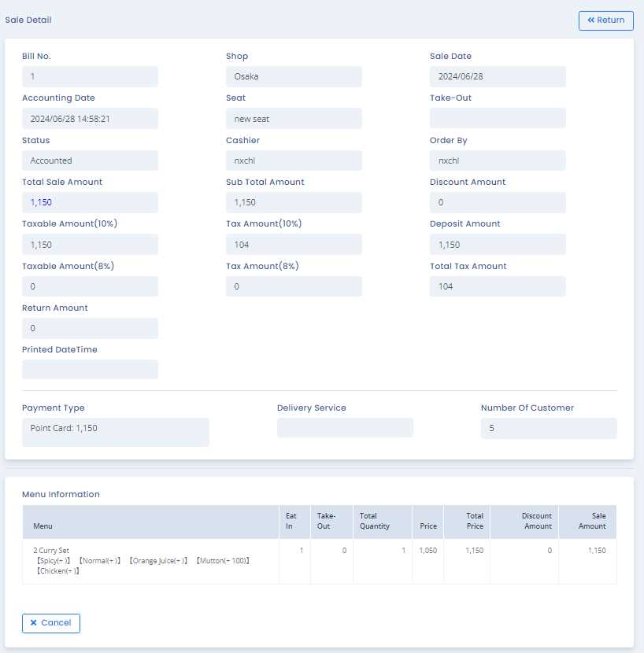Click the Status field showing Accounted
644x653 pixels.
click(90, 160)
